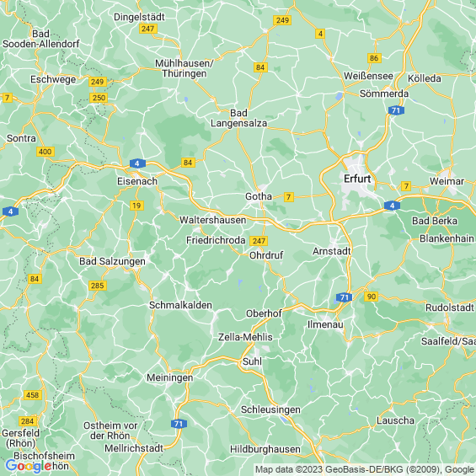Screen dimensions: 476x476
Task: Select the Suhl city label
Action: (252, 361)
